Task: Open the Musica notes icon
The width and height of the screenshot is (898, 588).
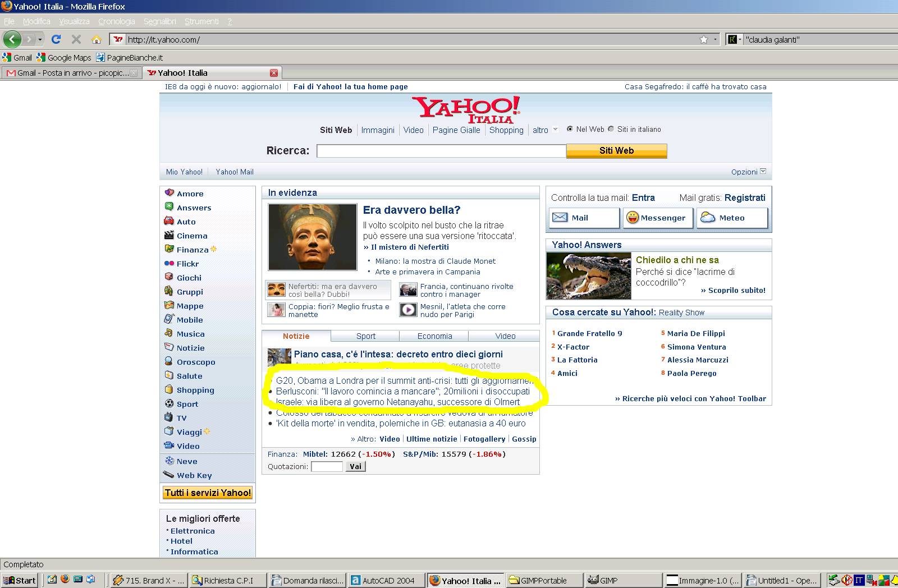Action: click(x=169, y=333)
